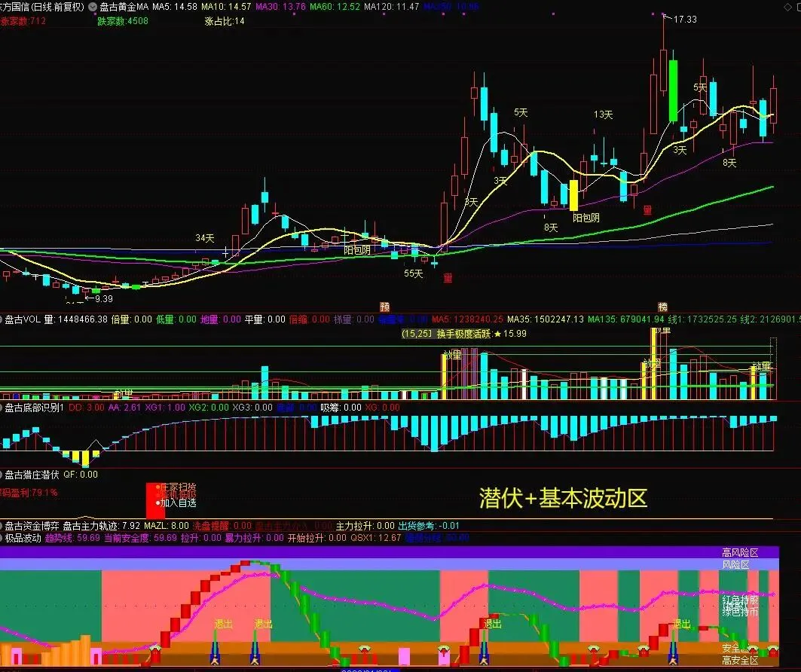Click the MA5: 14.58 value
The image size is (801, 672).
[175, 7]
